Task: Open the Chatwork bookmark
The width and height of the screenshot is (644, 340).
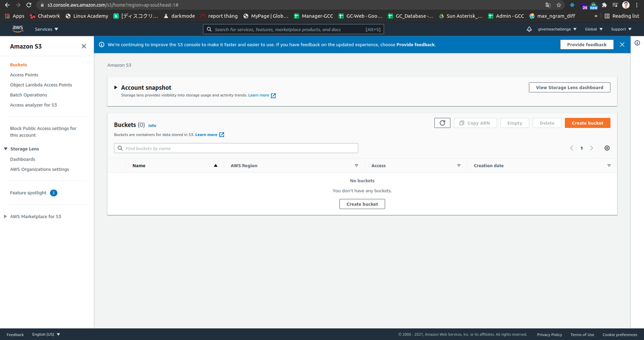Action: click(45, 16)
